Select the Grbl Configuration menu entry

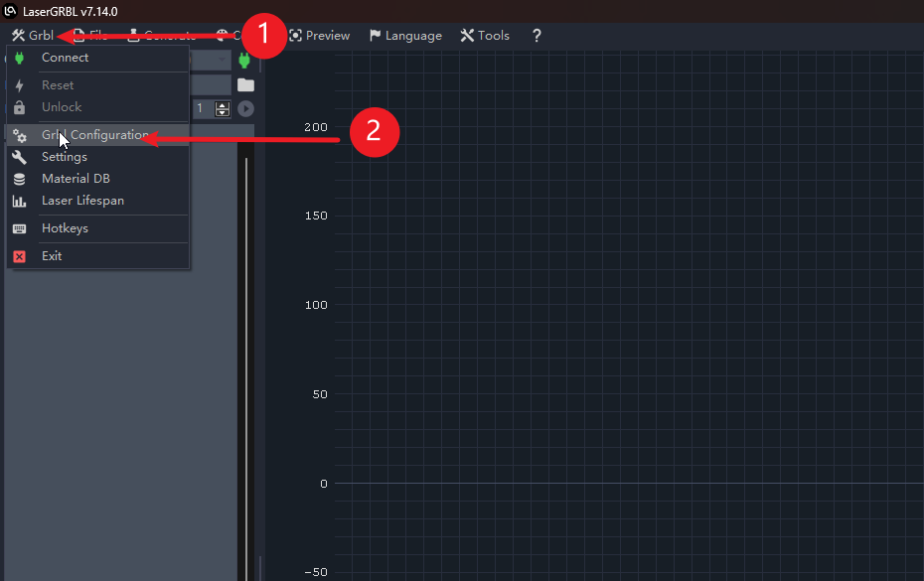point(95,135)
